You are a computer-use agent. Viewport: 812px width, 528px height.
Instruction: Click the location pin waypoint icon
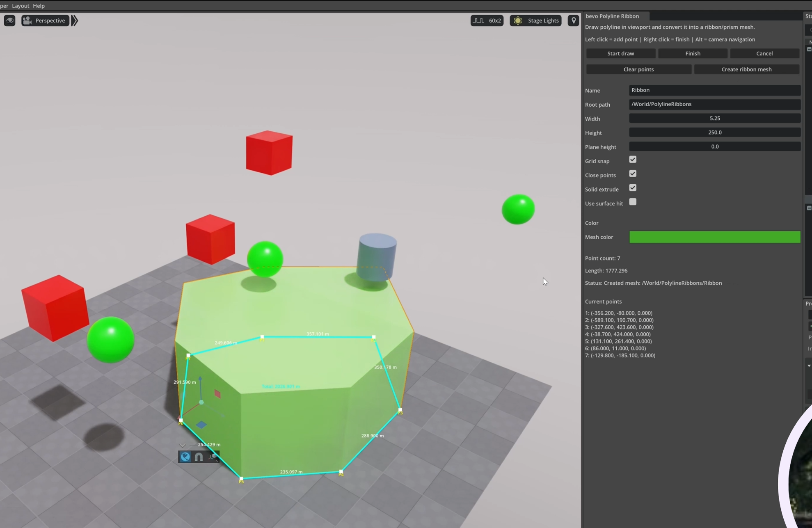pos(574,21)
